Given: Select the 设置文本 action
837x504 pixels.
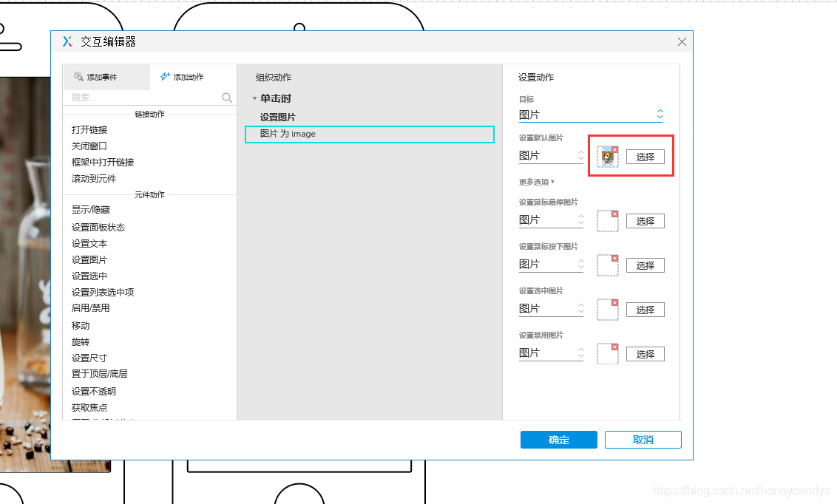Looking at the screenshot, I should [89, 243].
